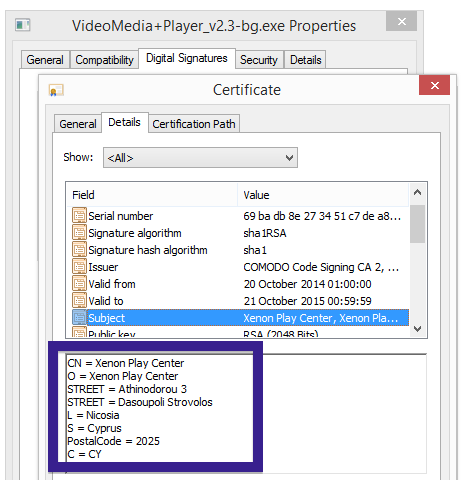Click the Properties window title bar icon
Screen dimensions: 464x480
(x=22, y=25)
